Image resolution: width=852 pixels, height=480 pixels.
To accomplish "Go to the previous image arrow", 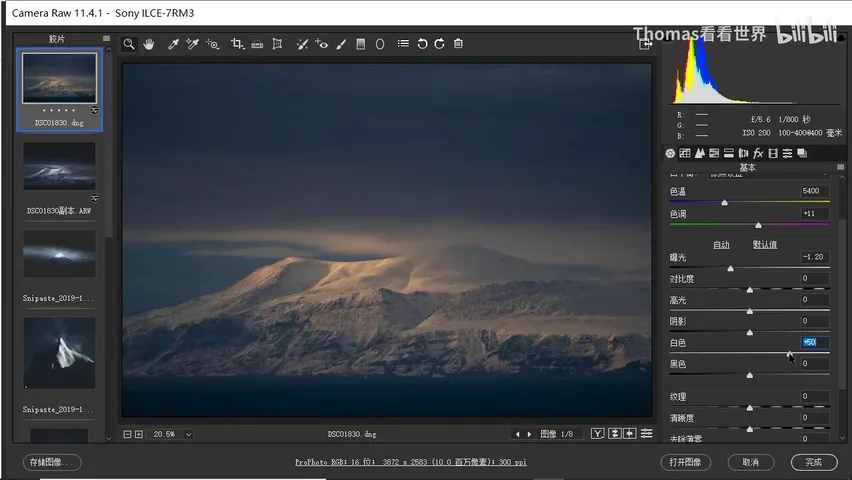I will [x=517, y=434].
